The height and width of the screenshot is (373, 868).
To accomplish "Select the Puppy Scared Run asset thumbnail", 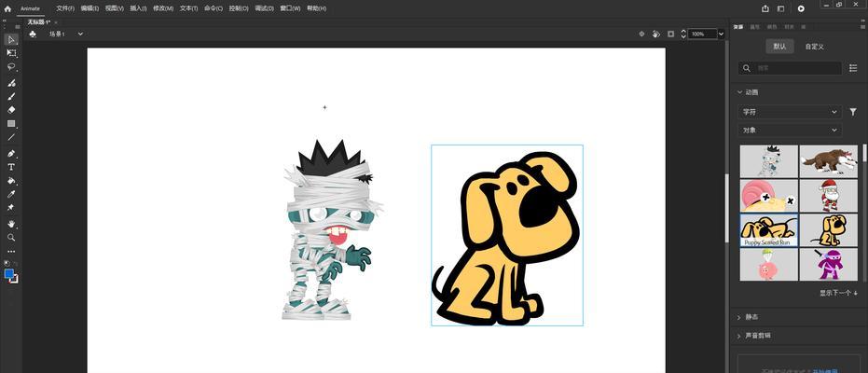I will point(769,229).
